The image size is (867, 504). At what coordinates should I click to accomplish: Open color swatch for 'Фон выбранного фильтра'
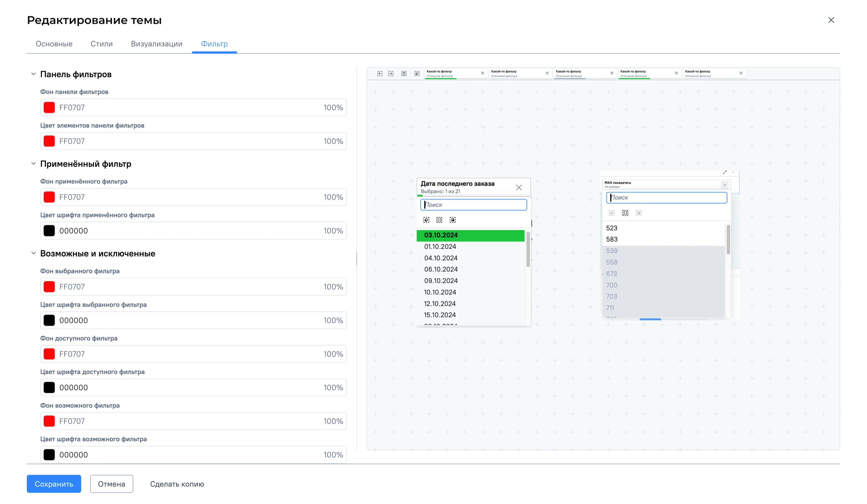[x=49, y=287]
